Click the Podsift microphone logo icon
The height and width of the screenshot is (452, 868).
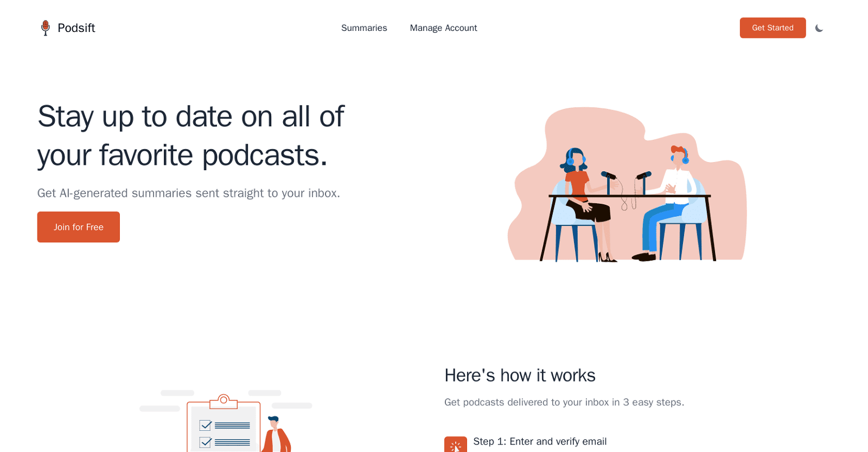(x=46, y=28)
